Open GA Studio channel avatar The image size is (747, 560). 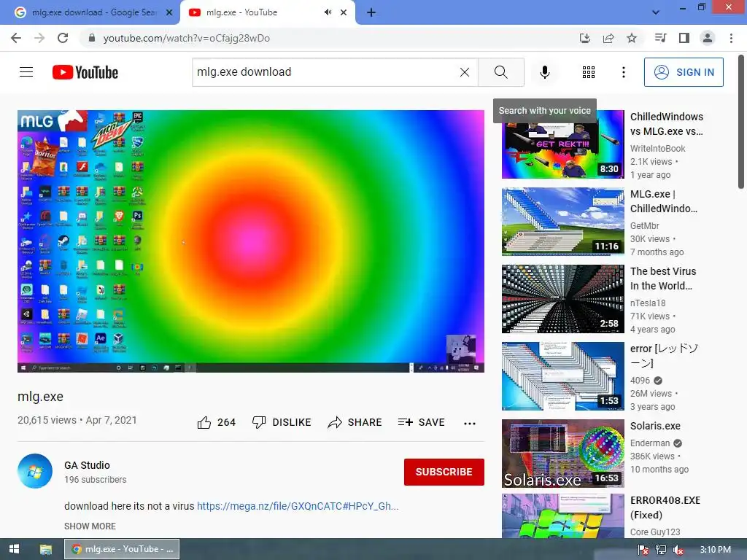tap(35, 471)
